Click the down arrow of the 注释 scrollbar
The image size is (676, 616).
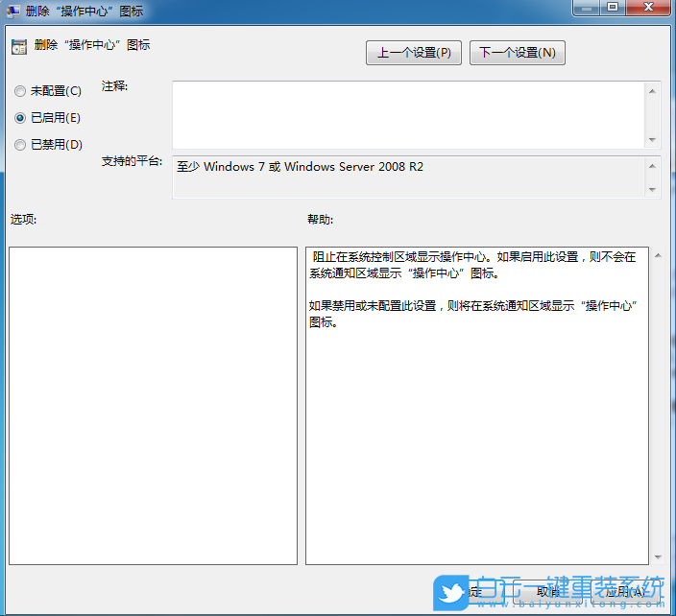pyautogui.click(x=652, y=139)
